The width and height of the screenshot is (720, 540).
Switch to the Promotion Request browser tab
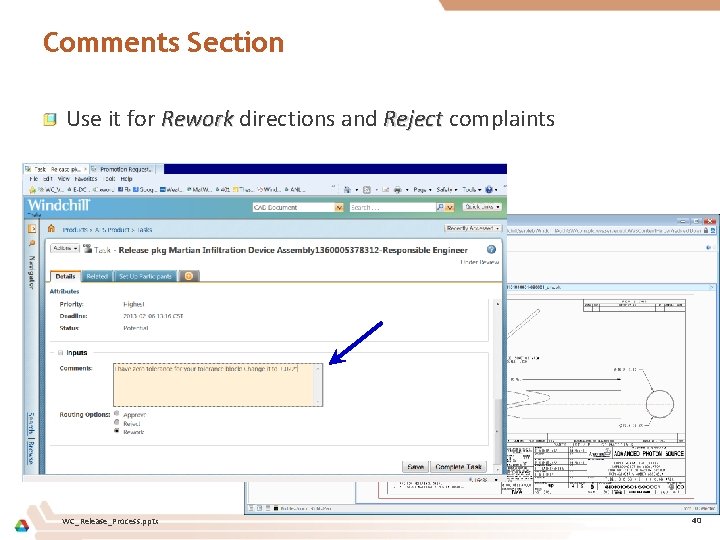(123, 169)
